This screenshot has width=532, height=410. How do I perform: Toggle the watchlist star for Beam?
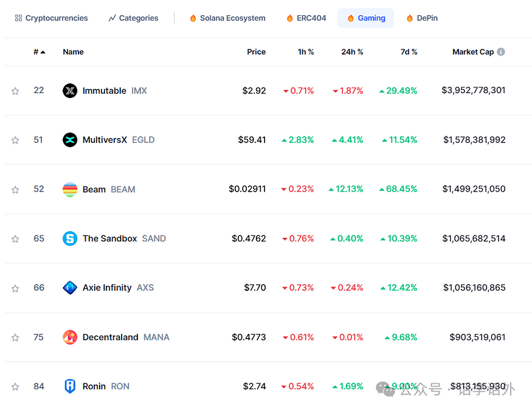[15, 189]
